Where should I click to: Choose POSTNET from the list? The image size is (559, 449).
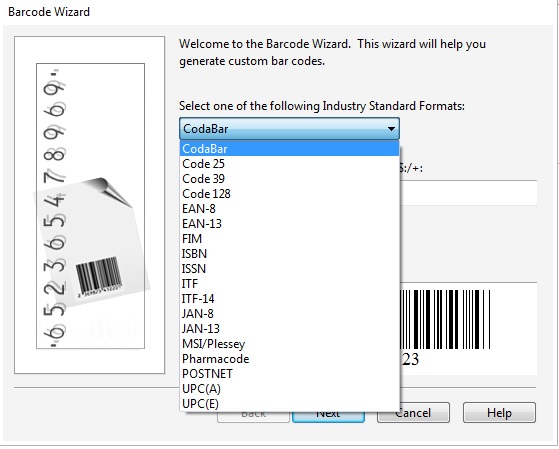pyautogui.click(x=289, y=374)
